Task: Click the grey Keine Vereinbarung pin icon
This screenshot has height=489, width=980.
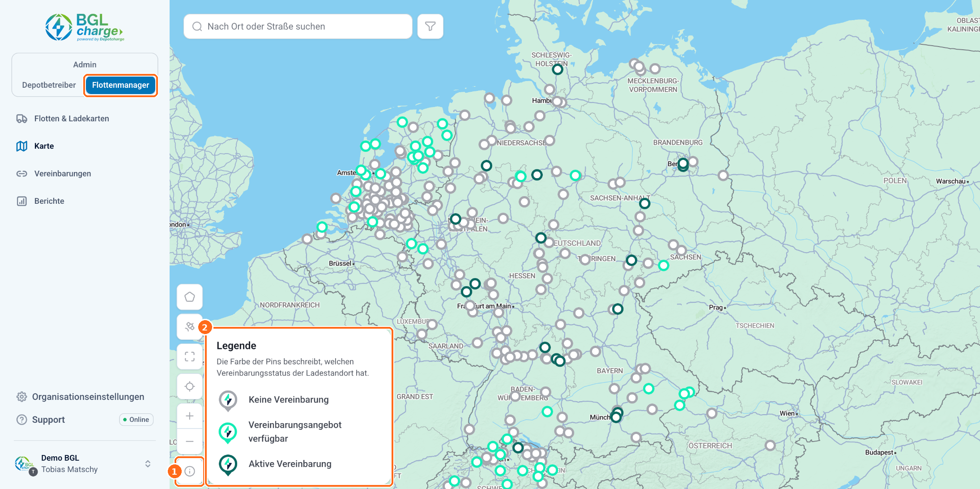Action: pos(228,400)
